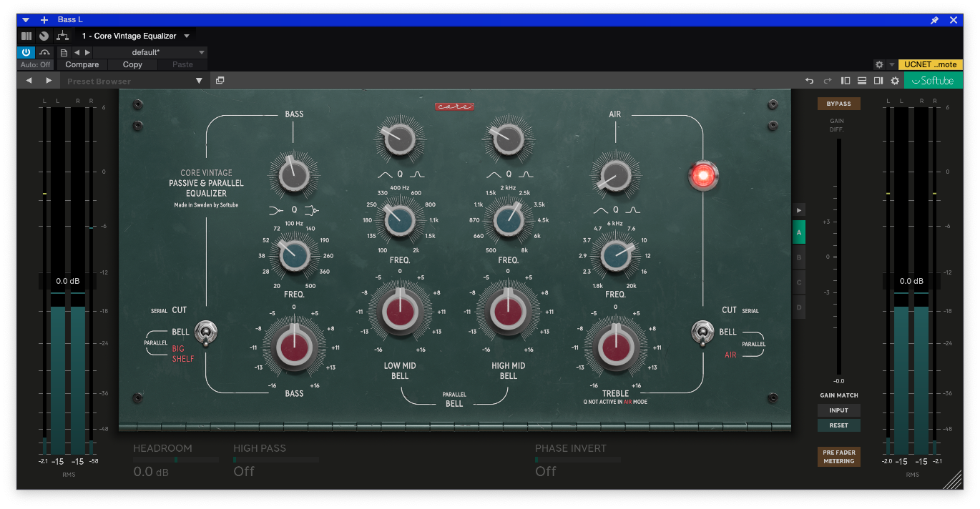This screenshot has width=980, height=509.
Task: Click the low mid Q knob
Action: click(x=400, y=139)
